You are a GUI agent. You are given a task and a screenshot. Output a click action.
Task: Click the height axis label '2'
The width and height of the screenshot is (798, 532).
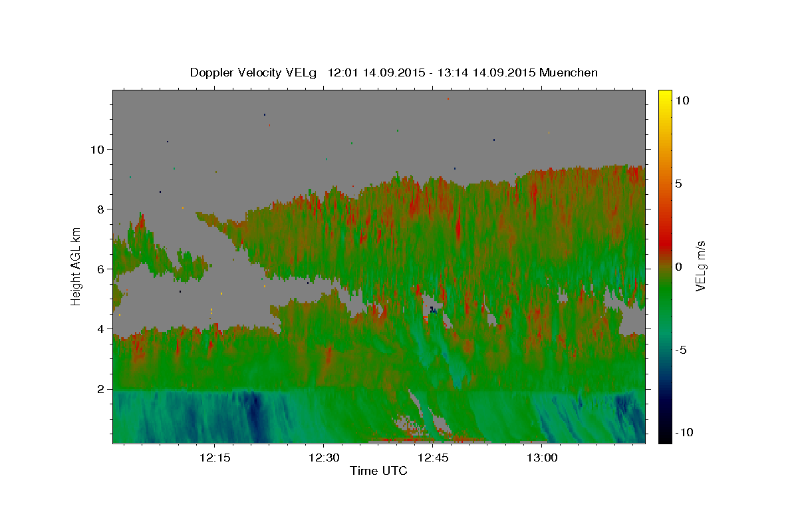(x=102, y=388)
